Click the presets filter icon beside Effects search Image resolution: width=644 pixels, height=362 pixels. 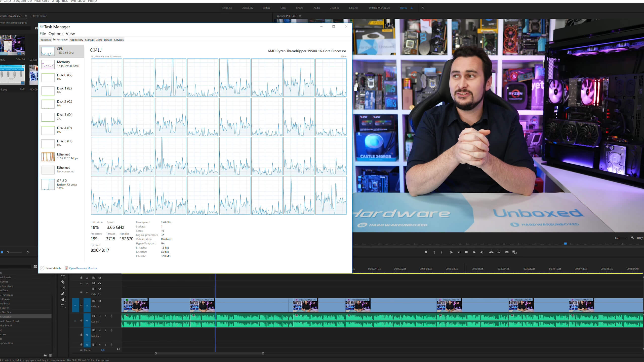[35, 266]
